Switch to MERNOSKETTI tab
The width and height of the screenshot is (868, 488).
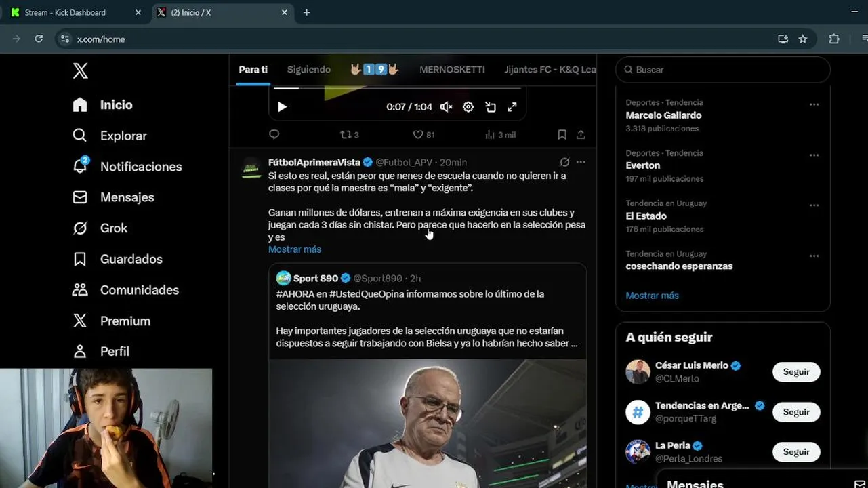(452, 70)
